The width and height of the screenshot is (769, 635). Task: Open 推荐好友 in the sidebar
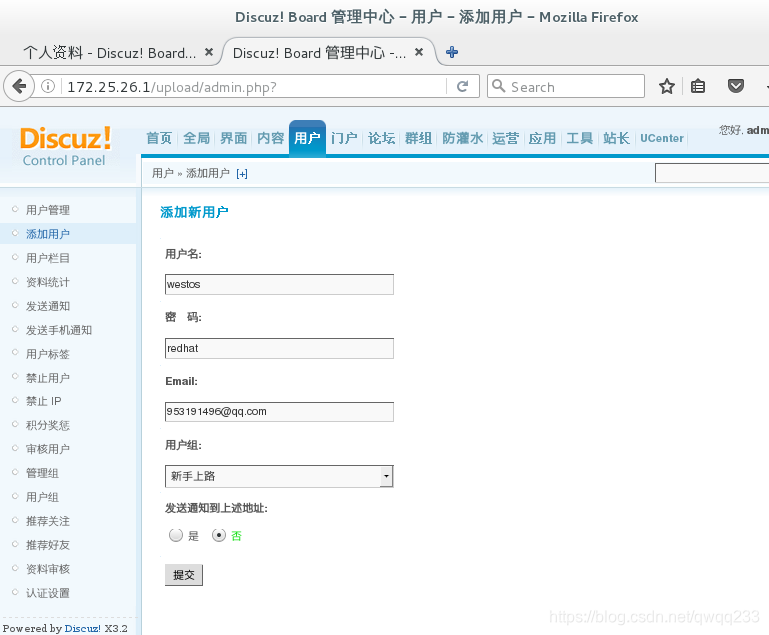48,545
